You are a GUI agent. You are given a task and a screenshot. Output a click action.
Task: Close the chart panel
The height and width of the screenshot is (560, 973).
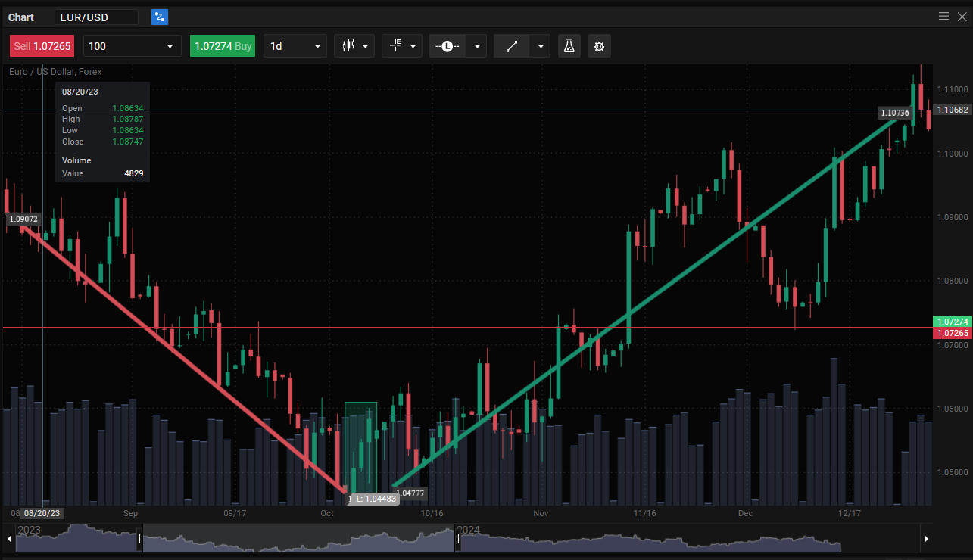(962, 16)
